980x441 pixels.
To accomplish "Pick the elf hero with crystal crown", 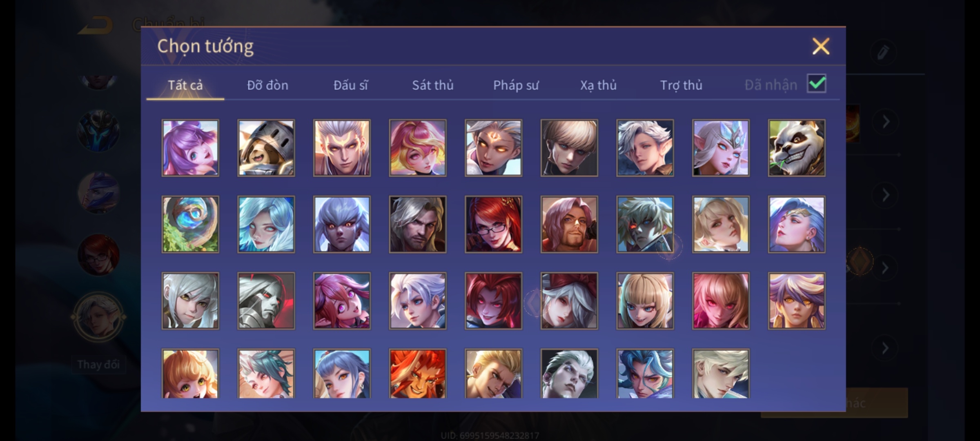I will 721,148.
